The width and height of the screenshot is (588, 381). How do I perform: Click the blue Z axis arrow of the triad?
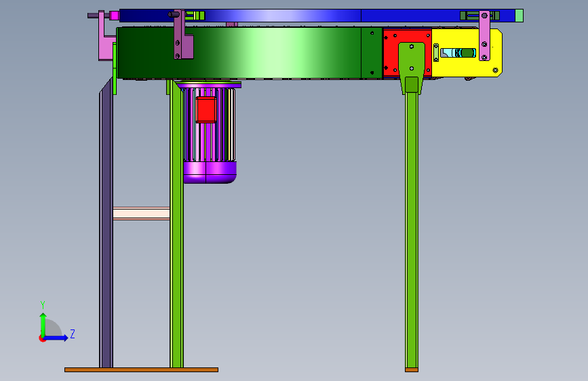(56, 338)
